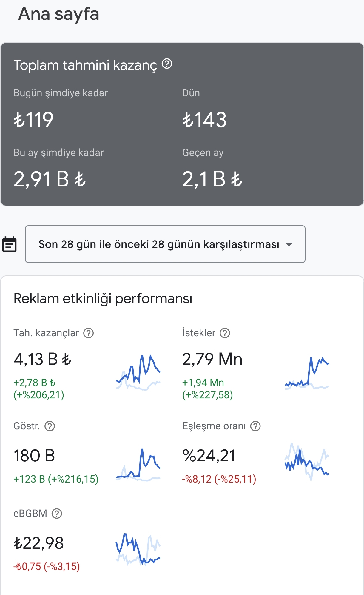364x595 pixels.
Task: Open the Son 28 gün comparison dropdown
Action: pyautogui.click(x=165, y=244)
